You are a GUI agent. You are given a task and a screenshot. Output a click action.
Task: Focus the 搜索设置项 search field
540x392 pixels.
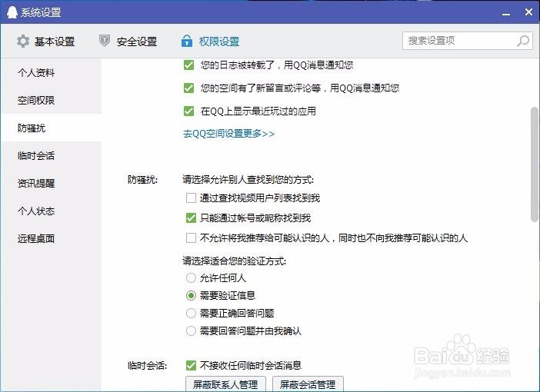tap(468, 41)
